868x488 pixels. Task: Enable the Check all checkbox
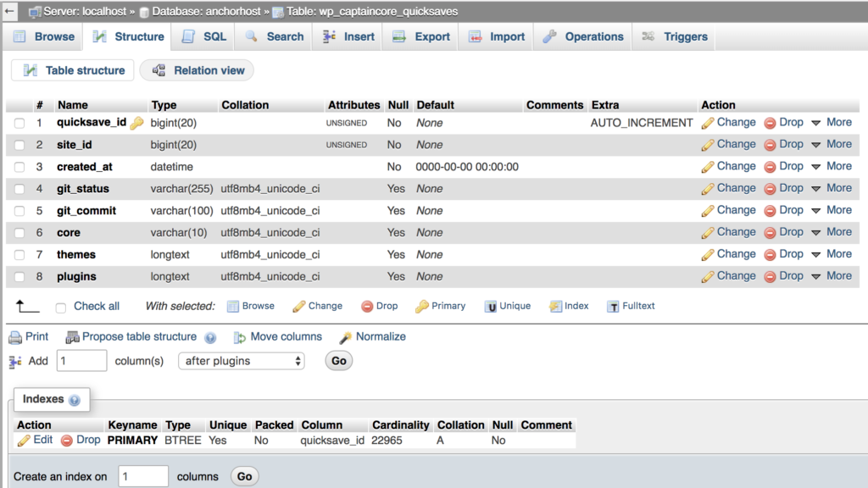coord(61,307)
